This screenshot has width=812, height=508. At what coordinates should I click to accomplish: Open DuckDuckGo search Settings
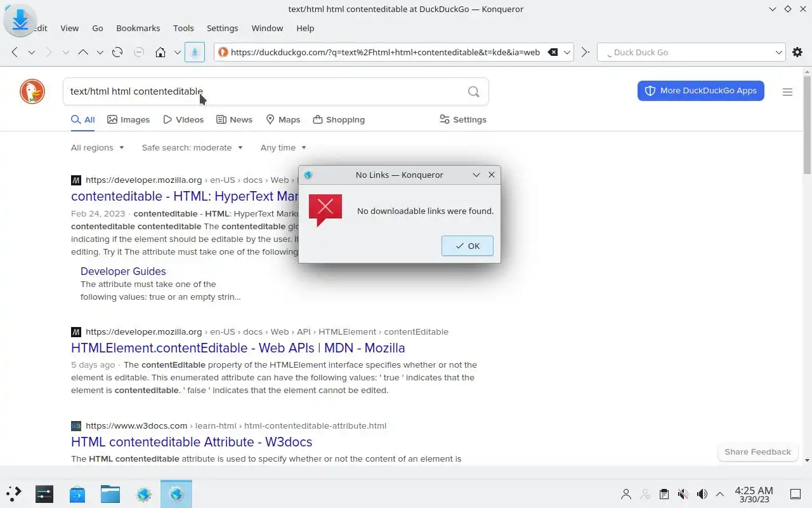pyautogui.click(x=463, y=119)
